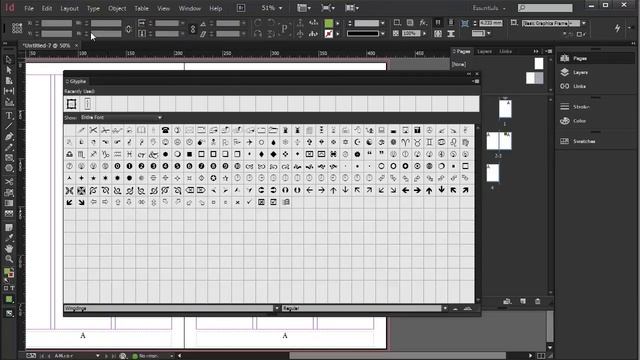The width and height of the screenshot is (640, 360).
Task: Click the first recently used glyph
Action: (x=71, y=104)
